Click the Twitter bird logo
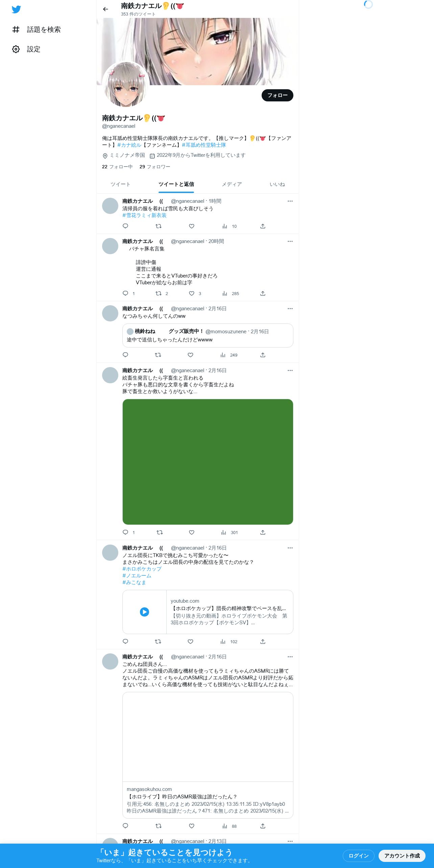 16,9
